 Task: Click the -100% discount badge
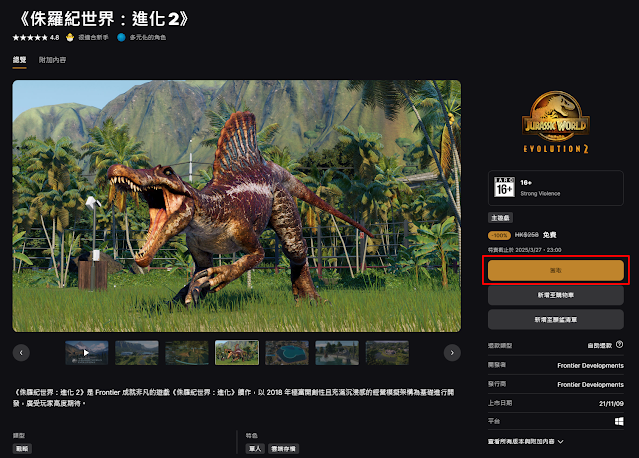499,235
